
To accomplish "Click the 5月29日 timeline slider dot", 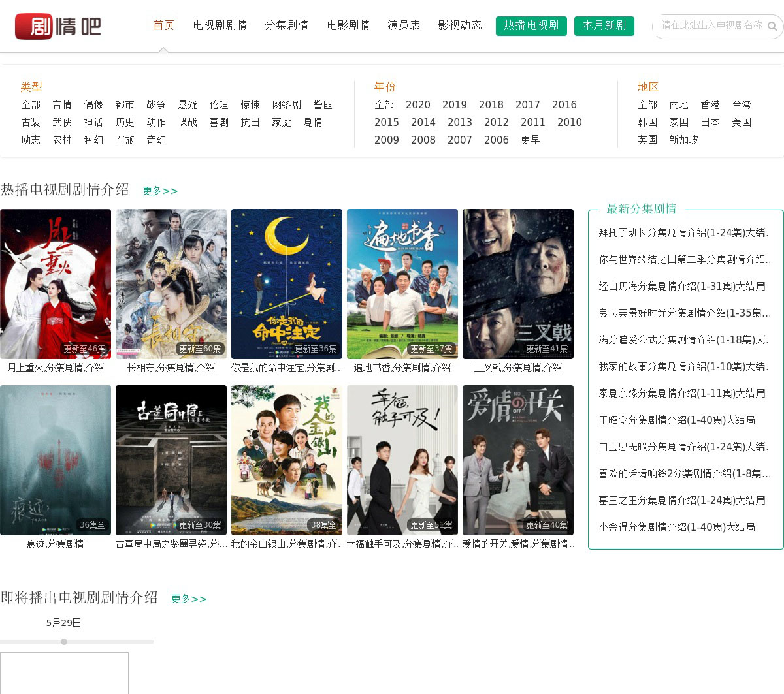I will pos(64,642).
